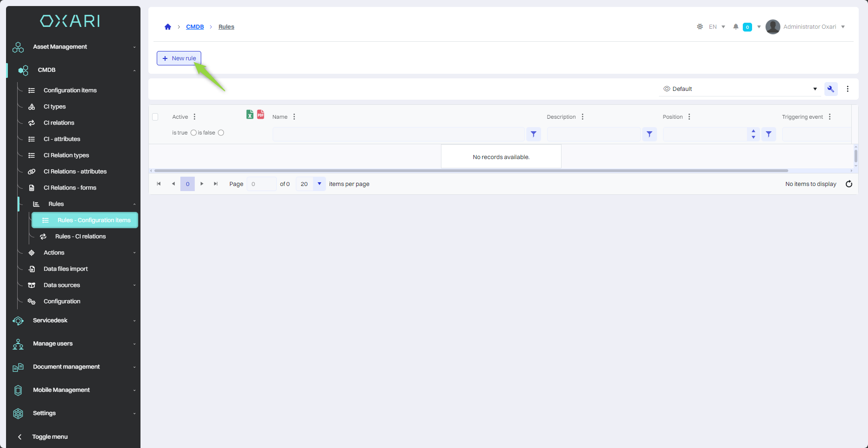The image size is (868, 448).
Task: Open the CI types menu item
Action: click(x=55, y=107)
